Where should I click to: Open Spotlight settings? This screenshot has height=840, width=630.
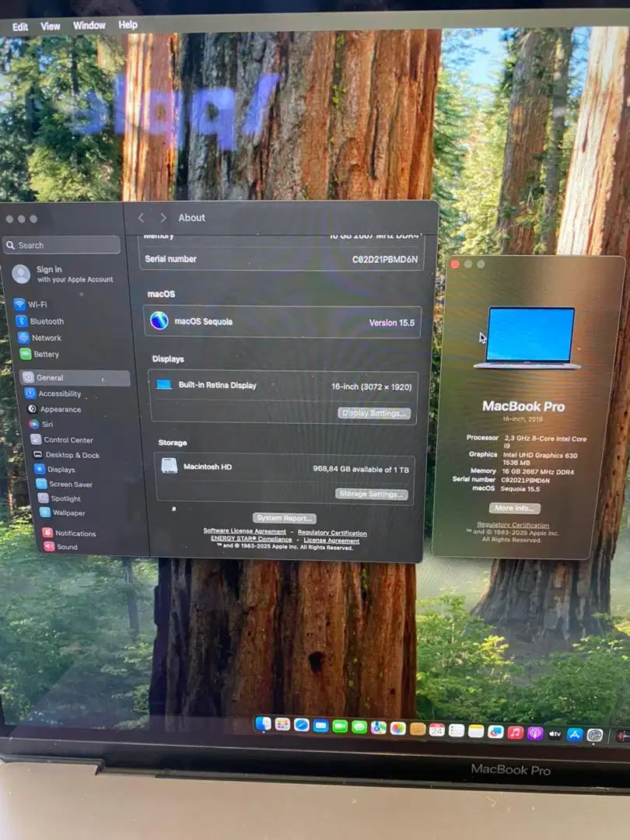(59, 499)
